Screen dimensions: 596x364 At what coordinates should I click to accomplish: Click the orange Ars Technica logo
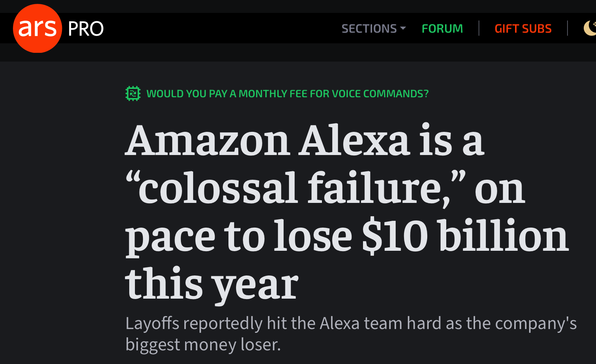tap(37, 28)
